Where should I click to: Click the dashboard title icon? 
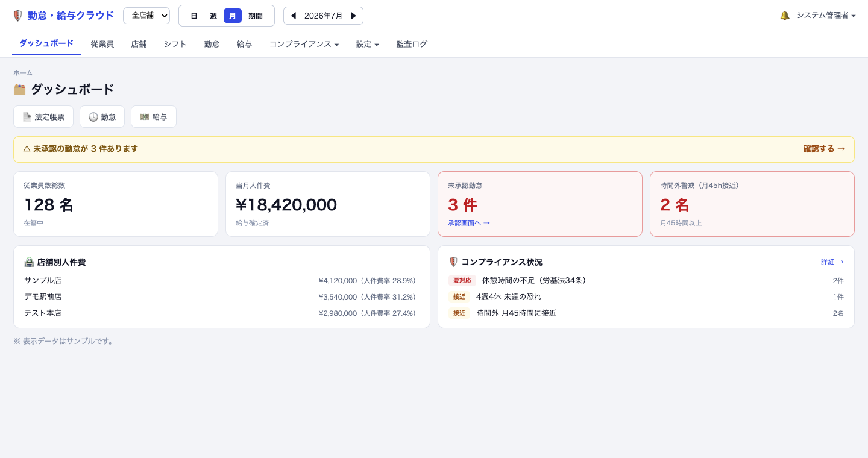click(20, 89)
